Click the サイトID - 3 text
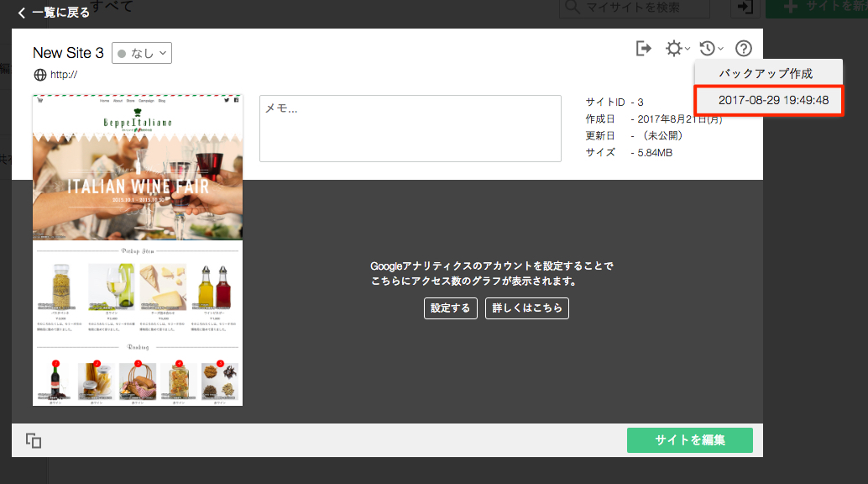Viewport: 868px width, 484px height. point(614,103)
